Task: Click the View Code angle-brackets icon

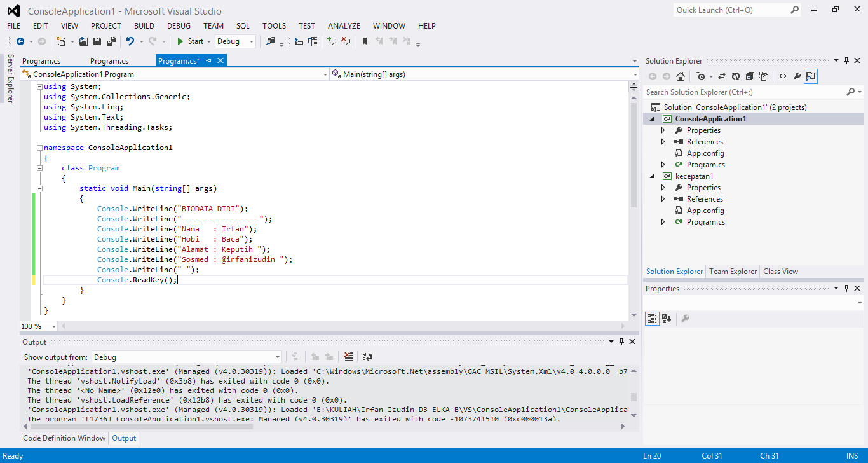Action: (x=783, y=76)
